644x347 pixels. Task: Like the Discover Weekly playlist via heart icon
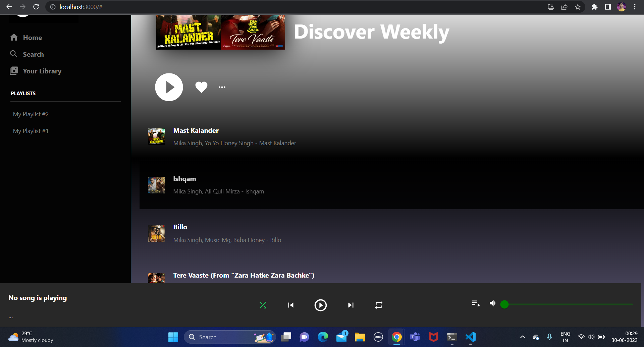[x=201, y=87]
